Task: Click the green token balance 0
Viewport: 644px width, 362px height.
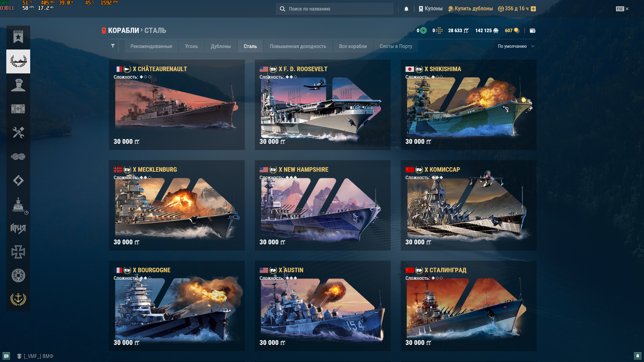Action: pyautogui.click(x=422, y=31)
